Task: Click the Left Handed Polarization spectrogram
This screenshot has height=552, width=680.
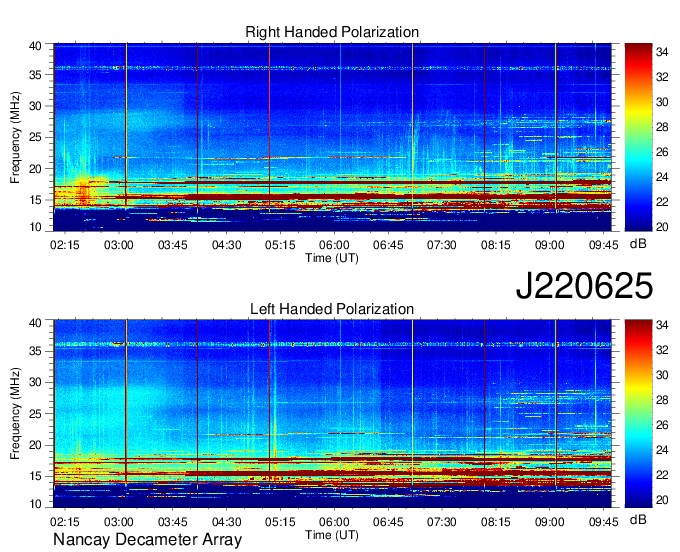Action: coord(333,414)
